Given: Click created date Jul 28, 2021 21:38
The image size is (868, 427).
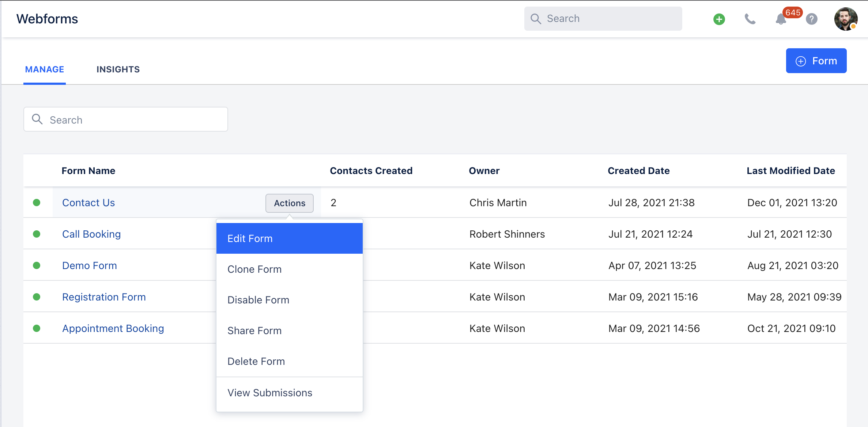Looking at the screenshot, I should 652,203.
